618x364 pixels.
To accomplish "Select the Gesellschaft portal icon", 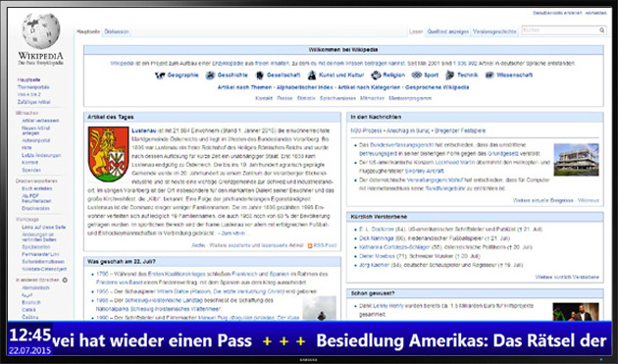I will pos(259,76).
